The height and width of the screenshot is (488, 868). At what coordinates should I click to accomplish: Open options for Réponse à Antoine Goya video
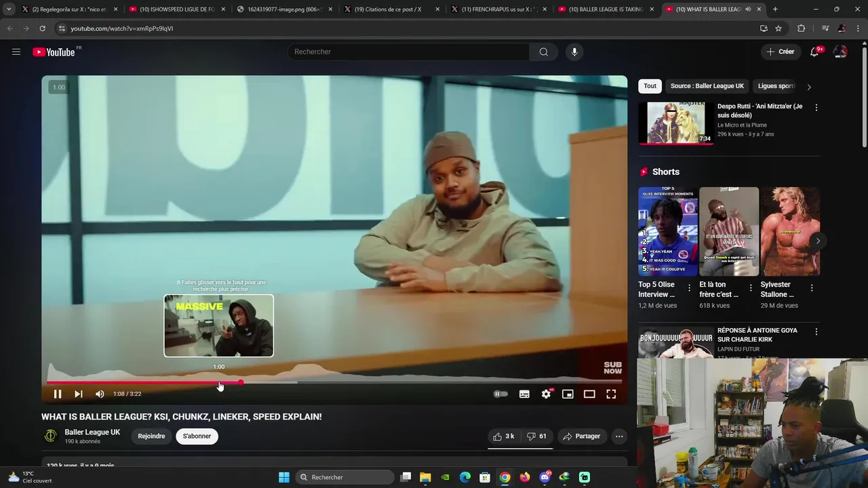pyautogui.click(x=816, y=332)
